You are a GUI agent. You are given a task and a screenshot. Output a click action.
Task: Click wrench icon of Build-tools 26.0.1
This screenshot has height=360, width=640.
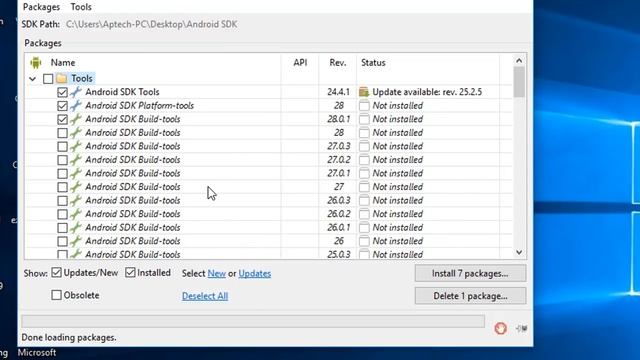click(x=76, y=227)
